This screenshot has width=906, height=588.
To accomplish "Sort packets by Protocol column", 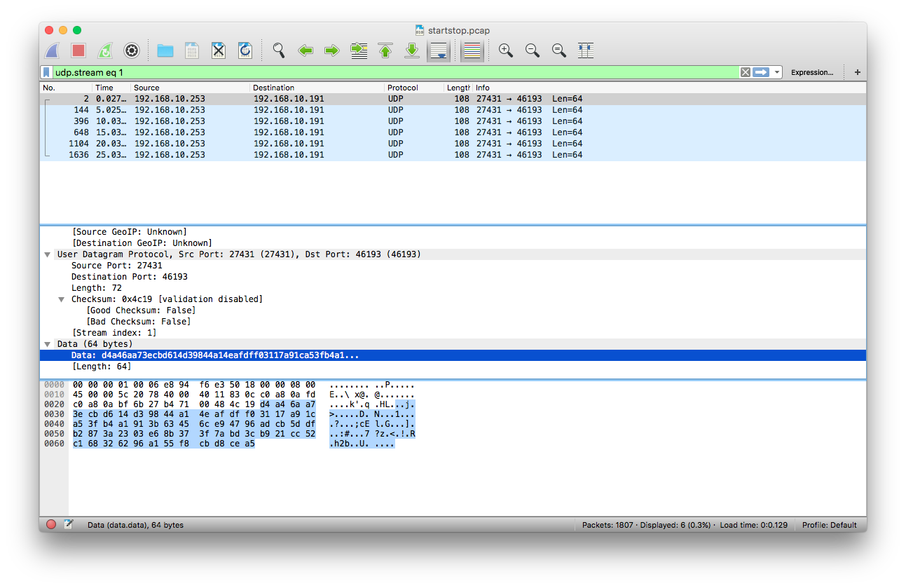I will point(414,88).
